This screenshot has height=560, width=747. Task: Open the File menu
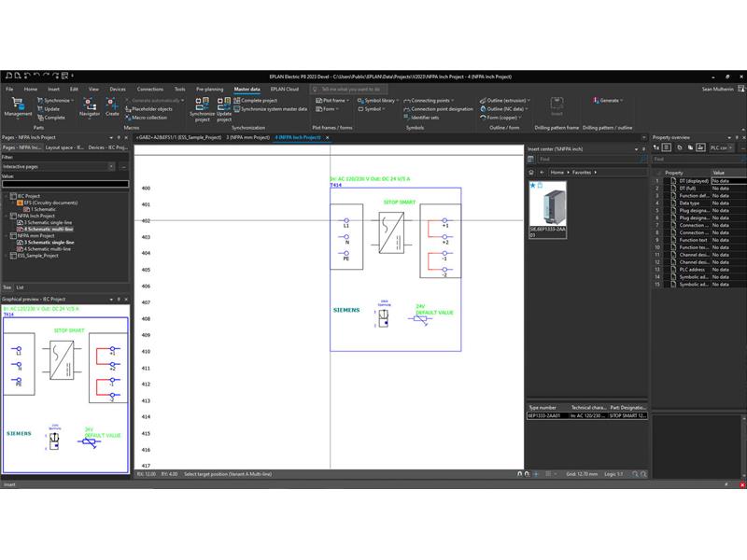(x=9, y=89)
